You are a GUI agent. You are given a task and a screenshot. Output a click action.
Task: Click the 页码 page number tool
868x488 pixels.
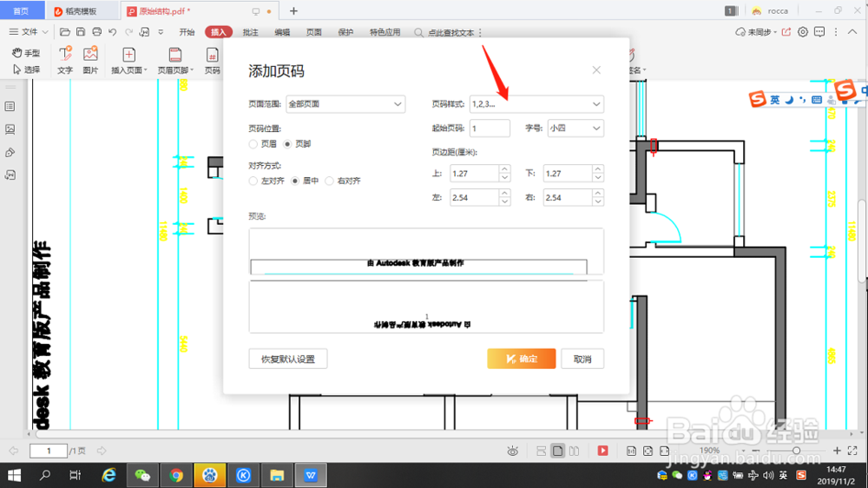(x=212, y=60)
